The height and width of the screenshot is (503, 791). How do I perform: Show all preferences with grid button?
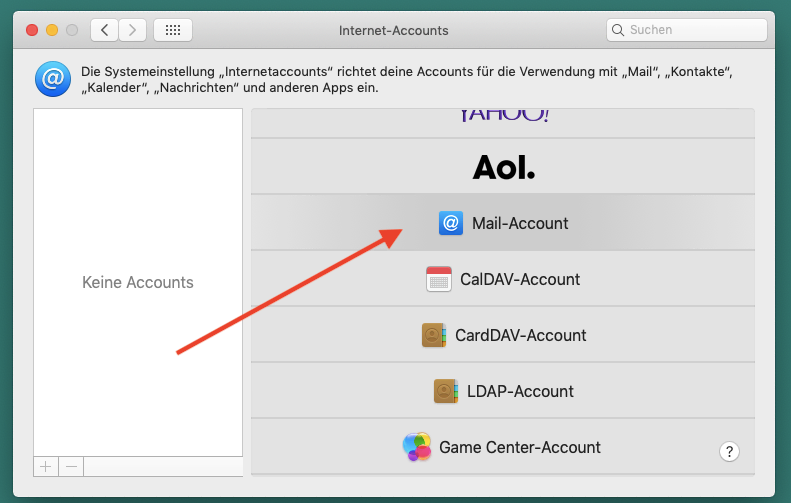pos(173,30)
